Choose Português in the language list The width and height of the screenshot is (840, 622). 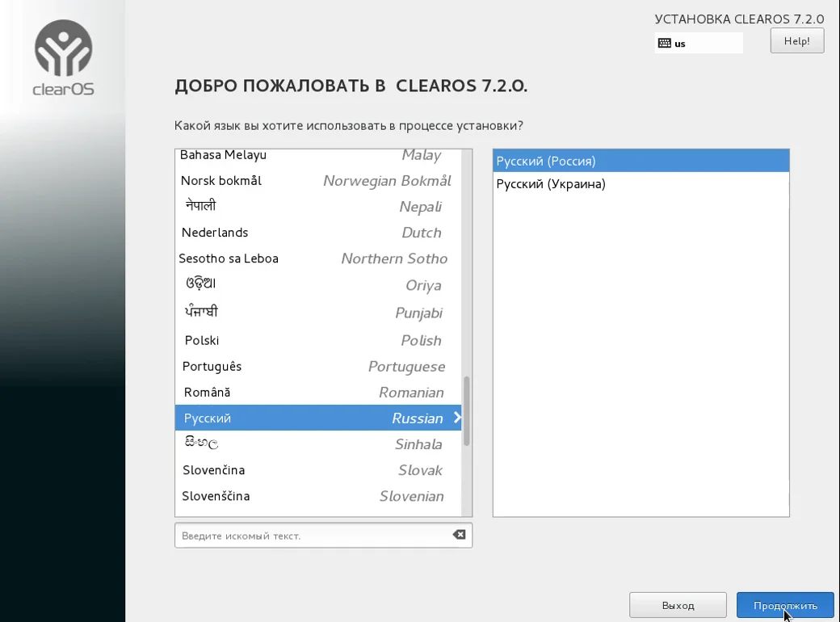(318, 367)
